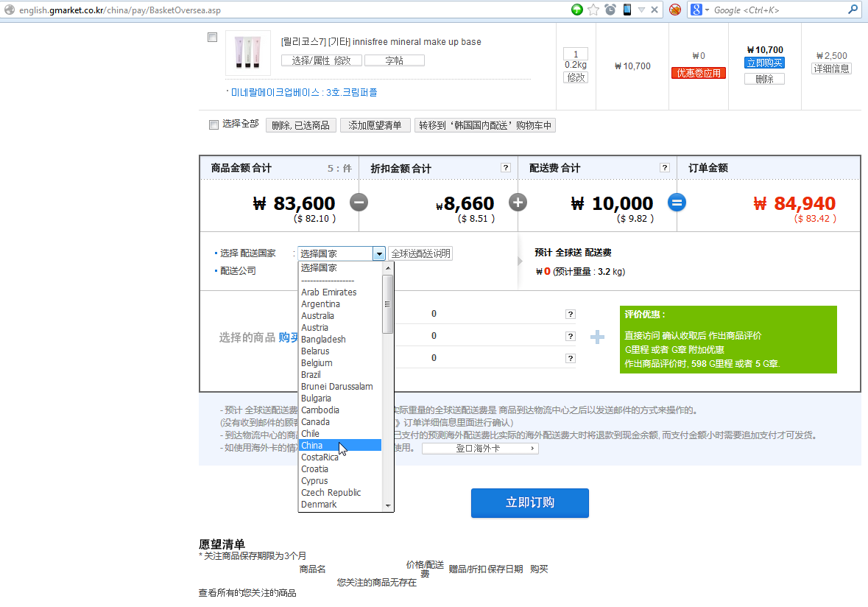Click the blue 立即订购 order button
The height and width of the screenshot is (607, 868).
point(530,502)
